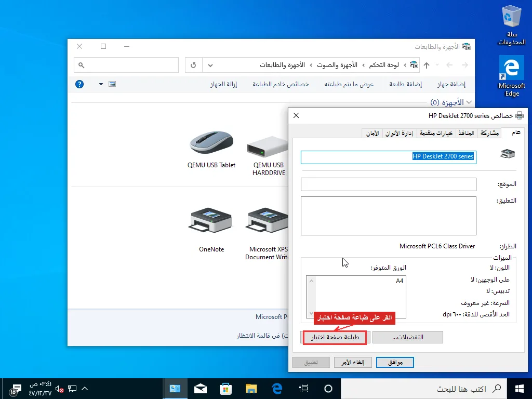Select the عام tab
The width and height of the screenshot is (532, 399).
(x=516, y=132)
